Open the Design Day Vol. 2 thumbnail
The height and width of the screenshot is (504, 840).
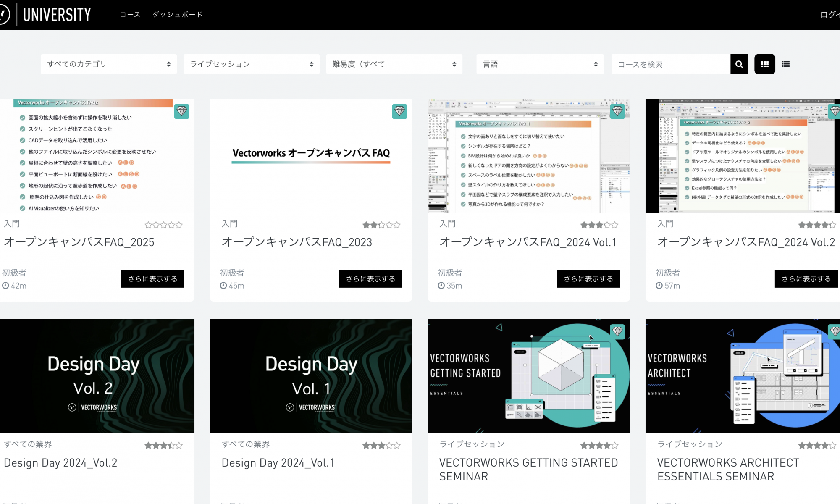coord(97,376)
